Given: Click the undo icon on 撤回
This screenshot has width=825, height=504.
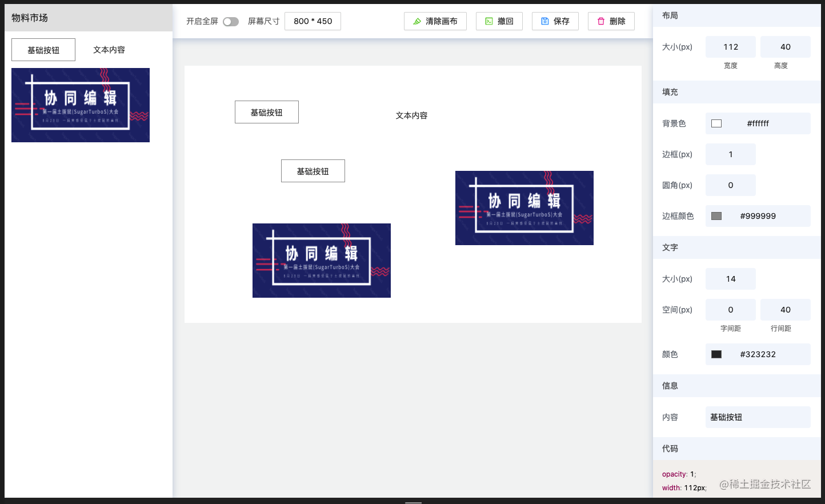Looking at the screenshot, I should click(x=489, y=21).
